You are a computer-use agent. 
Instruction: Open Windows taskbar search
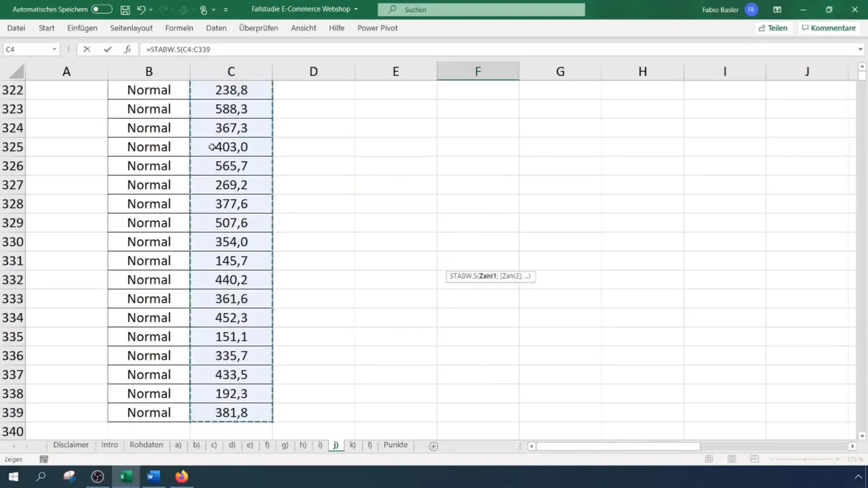pyautogui.click(x=41, y=477)
